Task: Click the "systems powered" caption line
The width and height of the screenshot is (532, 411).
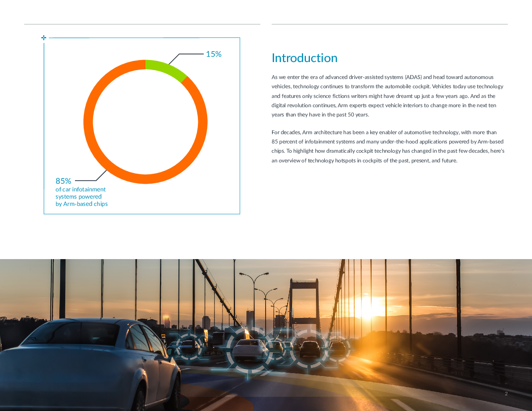Action: [x=79, y=197]
